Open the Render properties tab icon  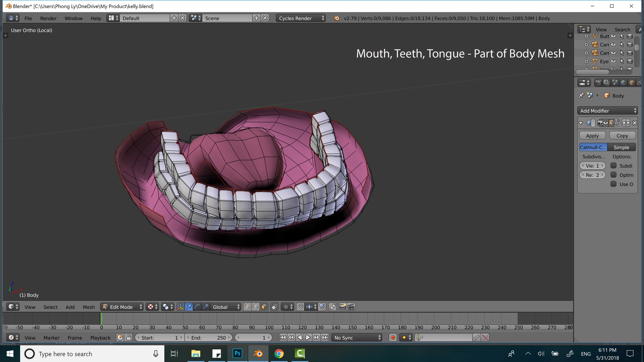click(x=598, y=83)
